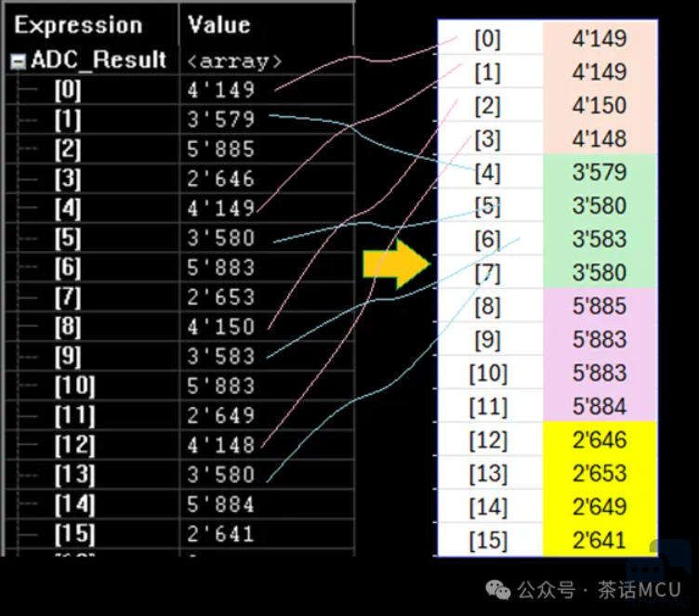Screen dimensions: 699x616
Task: Select element [0] in the Expression tree
Action: pos(68,90)
